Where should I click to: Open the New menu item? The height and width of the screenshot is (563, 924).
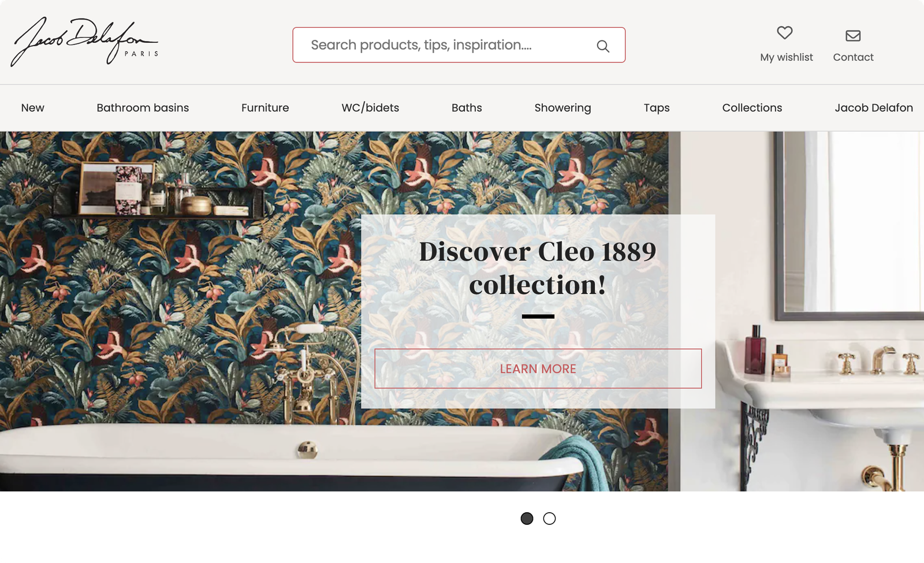pos(32,108)
